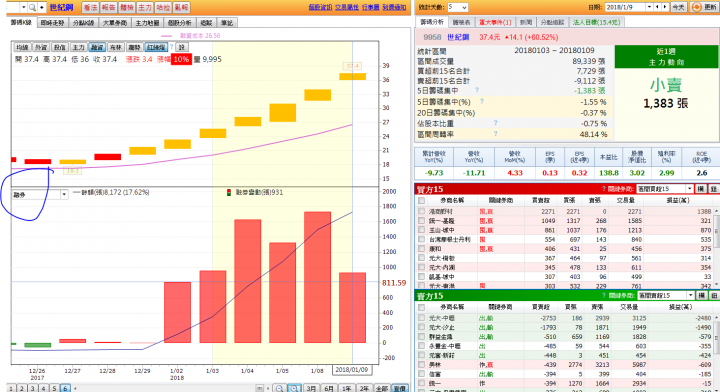Switch to the 分點K線 tab
The height and width of the screenshot is (392, 720).
[84, 22]
